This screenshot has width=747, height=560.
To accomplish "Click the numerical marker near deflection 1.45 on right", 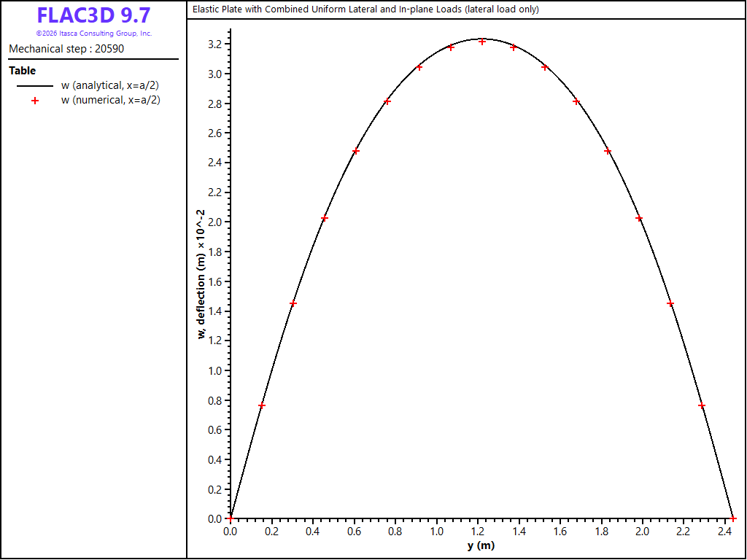I will pos(670,303).
